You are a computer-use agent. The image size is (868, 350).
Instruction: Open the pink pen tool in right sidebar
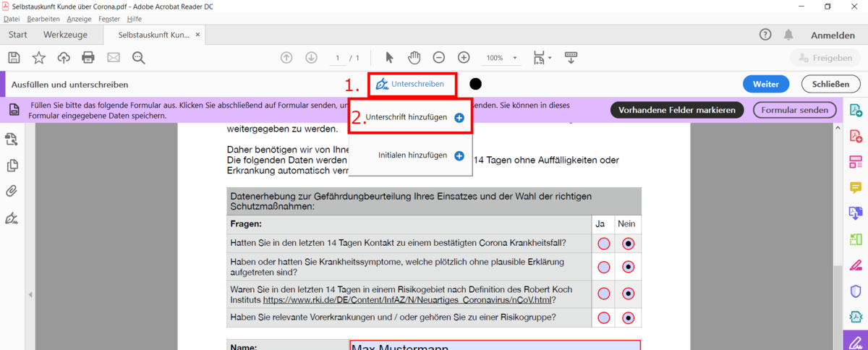[856, 265]
